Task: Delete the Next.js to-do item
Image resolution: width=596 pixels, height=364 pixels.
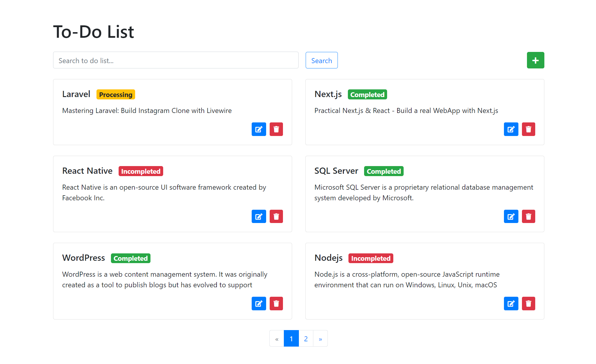Action: pyautogui.click(x=528, y=129)
